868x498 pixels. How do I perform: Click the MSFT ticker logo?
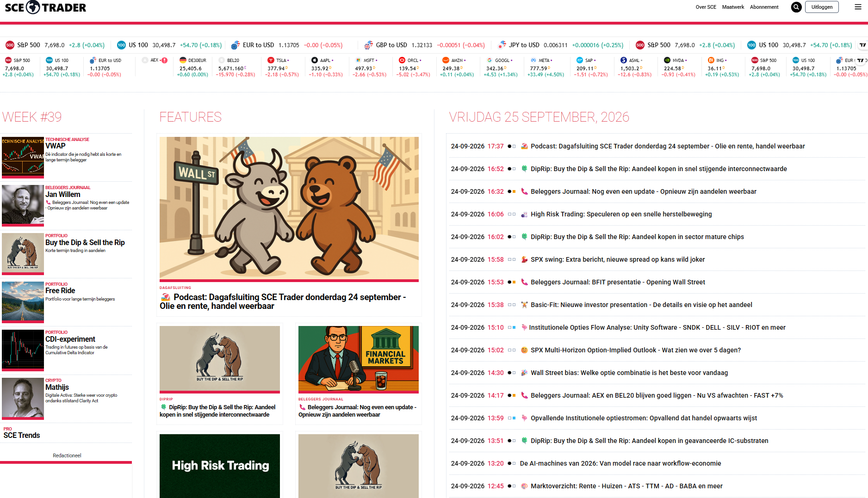coord(358,60)
